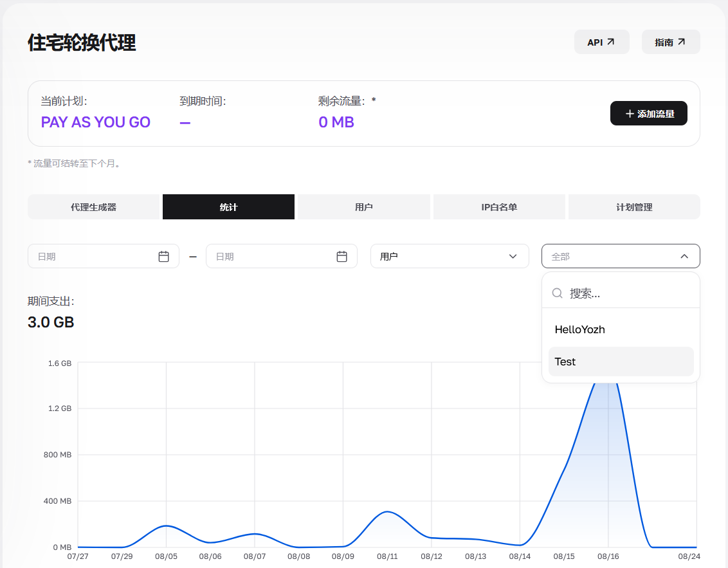Screen dimensions: 728x568
Task: Click the 添加流量 button
Action: (x=649, y=113)
